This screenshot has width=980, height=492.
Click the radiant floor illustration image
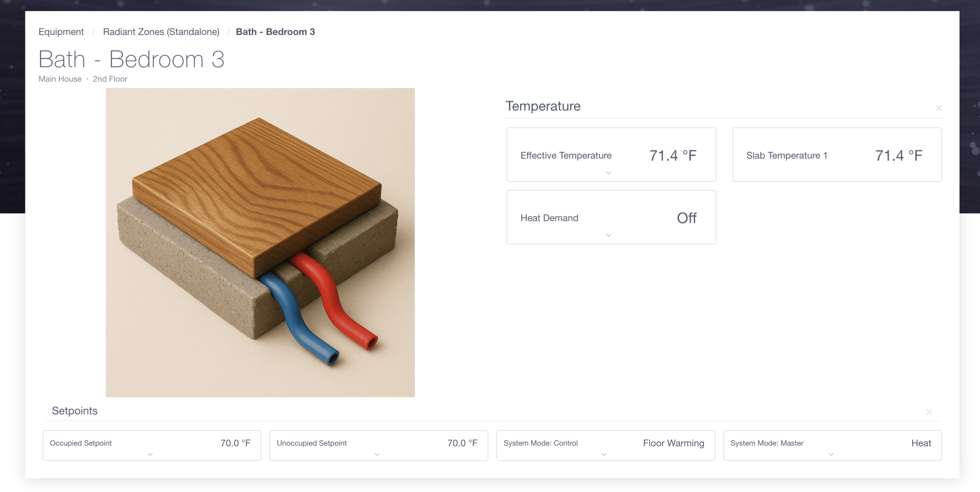[x=260, y=243]
